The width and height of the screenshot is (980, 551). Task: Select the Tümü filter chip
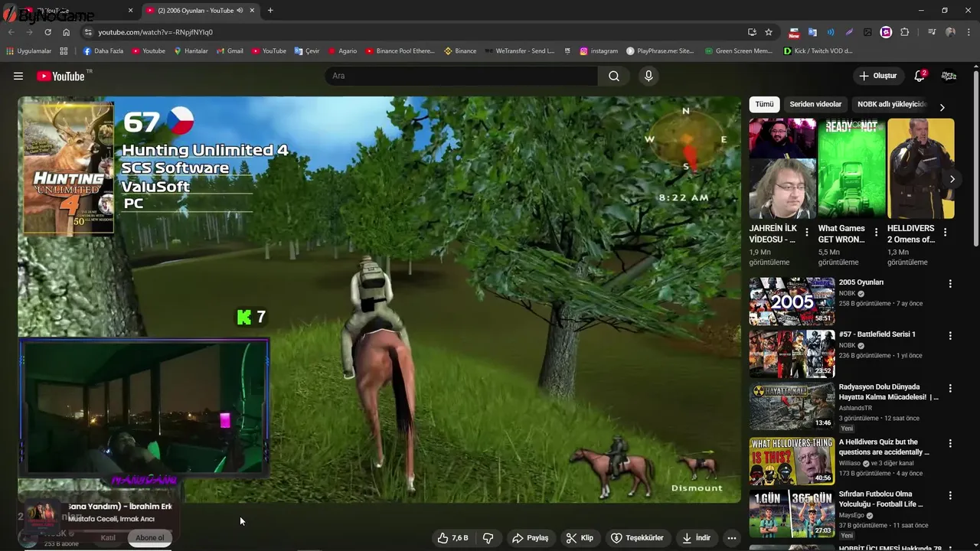[764, 104]
